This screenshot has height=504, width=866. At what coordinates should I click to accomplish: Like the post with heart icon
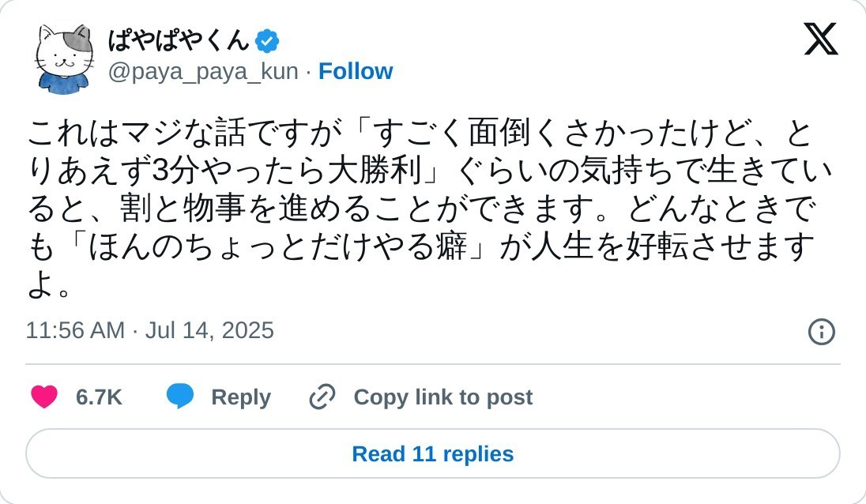[44, 397]
